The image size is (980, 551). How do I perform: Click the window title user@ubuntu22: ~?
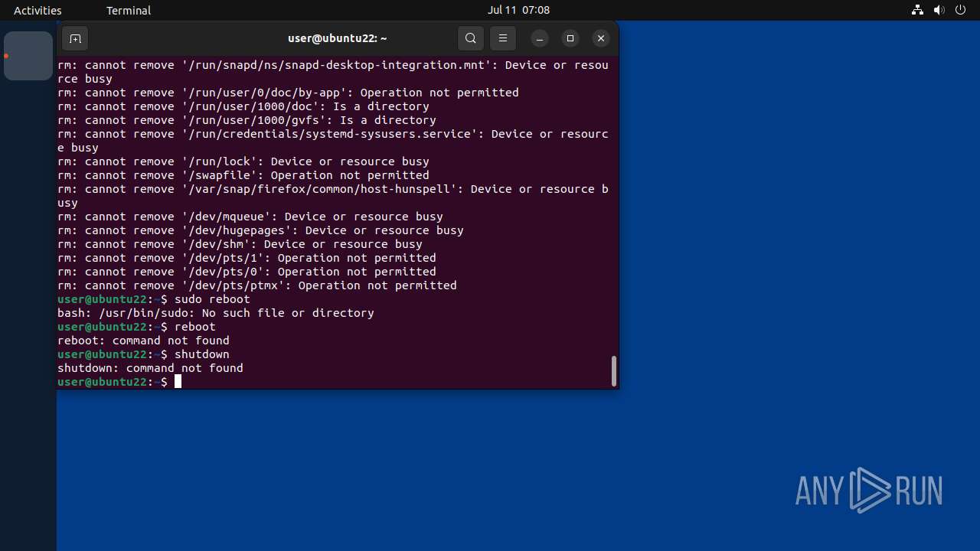point(338,38)
